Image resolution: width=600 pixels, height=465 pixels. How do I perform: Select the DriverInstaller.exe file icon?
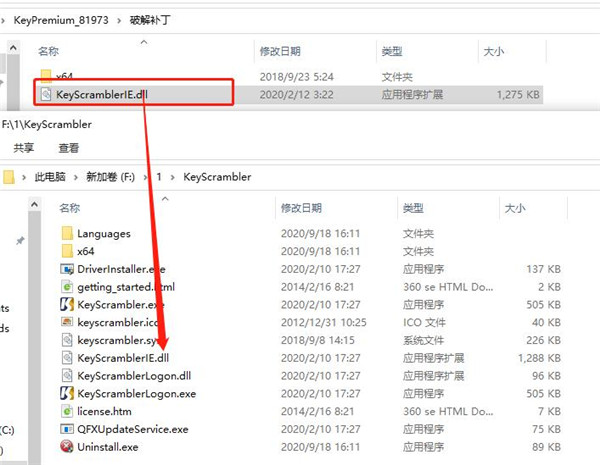(67, 269)
